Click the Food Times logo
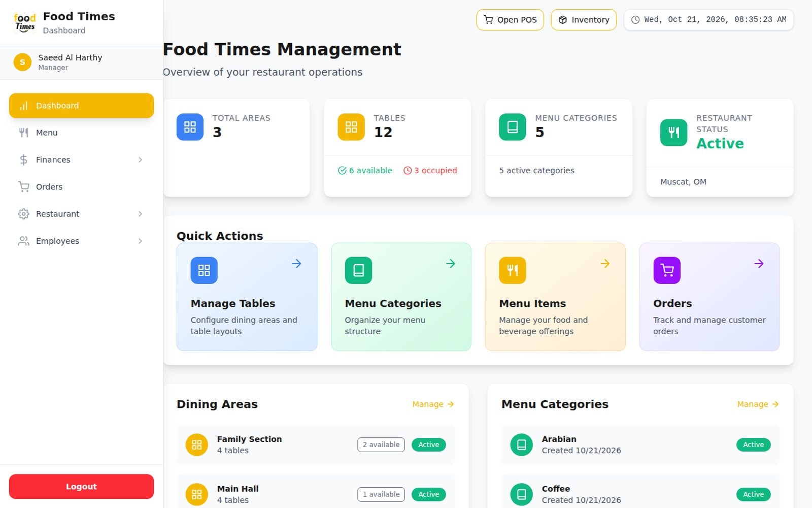Viewport: 812px width, 508px height. point(25,22)
